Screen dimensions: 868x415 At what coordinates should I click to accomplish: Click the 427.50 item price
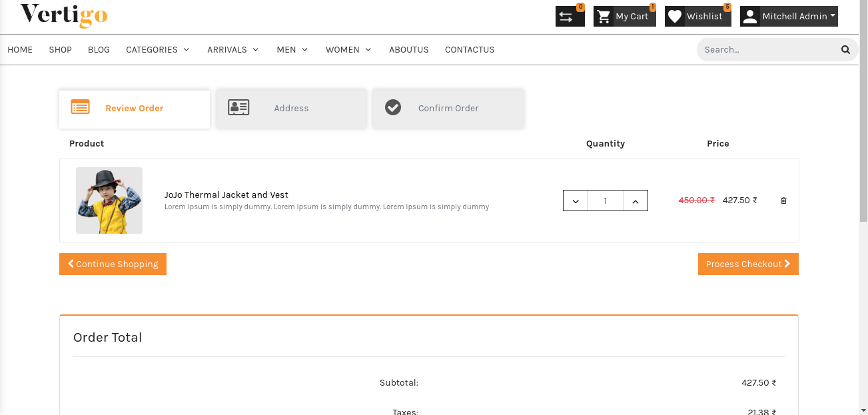(x=739, y=200)
